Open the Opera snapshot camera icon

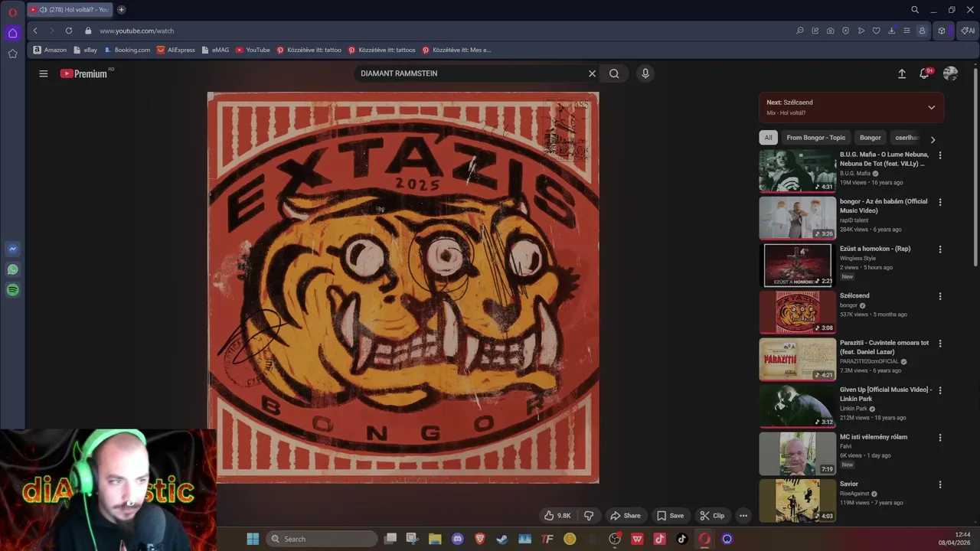831,31
